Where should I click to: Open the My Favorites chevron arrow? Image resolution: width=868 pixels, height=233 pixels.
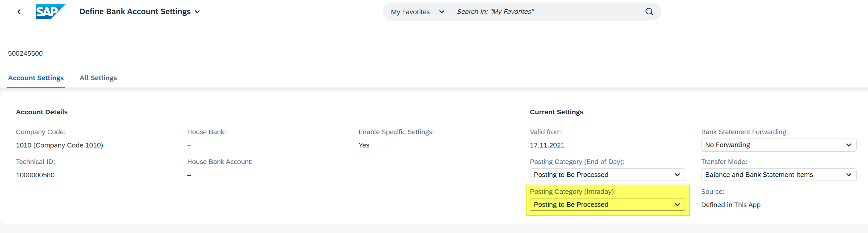pyautogui.click(x=441, y=12)
